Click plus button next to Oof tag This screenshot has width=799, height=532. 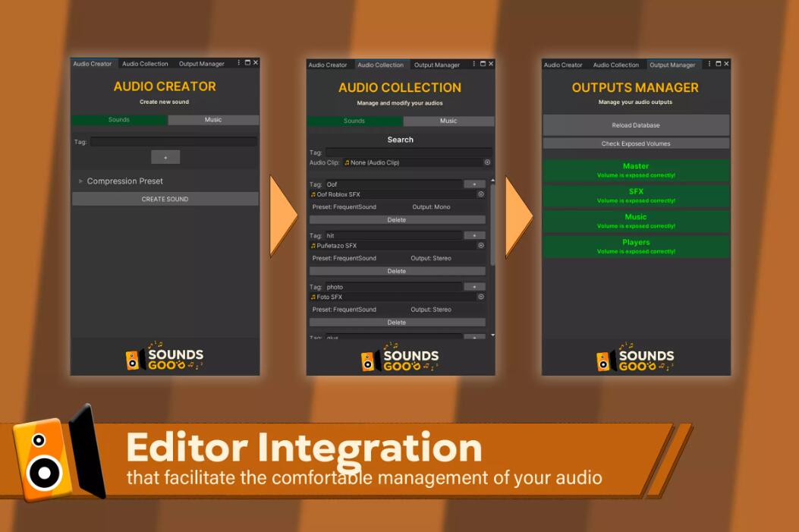click(474, 184)
